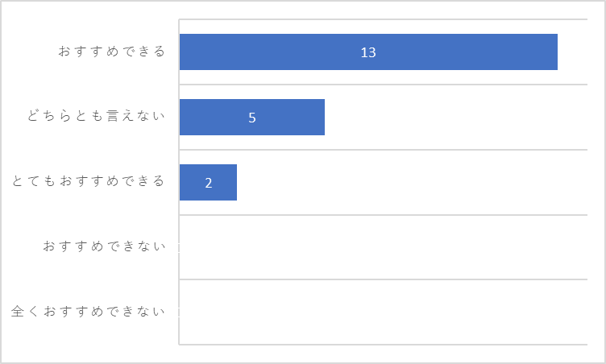Image resolution: width=606 pixels, height=364 pixels.
Task: Click empty row beside 全くおすすめできない
Action: tap(384, 312)
